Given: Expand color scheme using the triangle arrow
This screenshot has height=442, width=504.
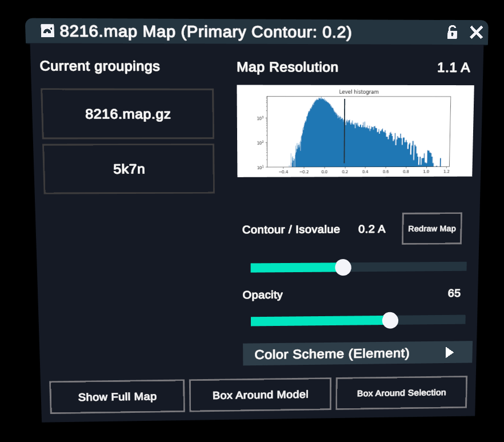Looking at the screenshot, I should click(x=449, y=353).
